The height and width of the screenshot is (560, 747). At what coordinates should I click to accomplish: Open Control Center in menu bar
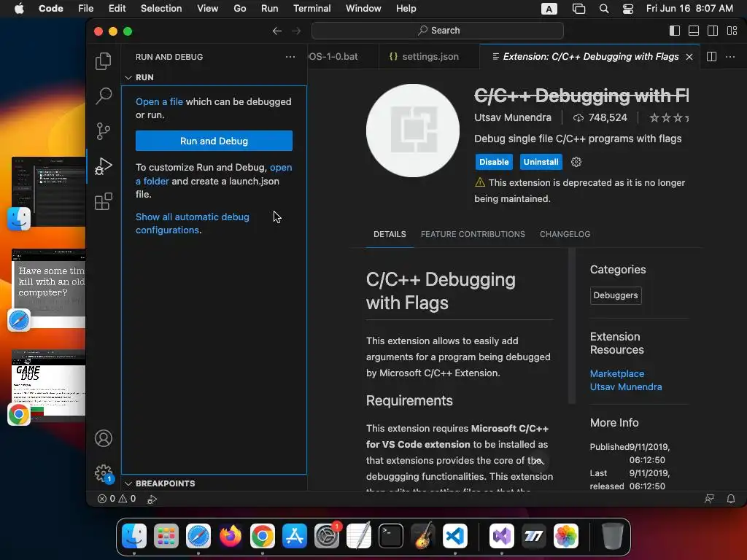(628, 9)
